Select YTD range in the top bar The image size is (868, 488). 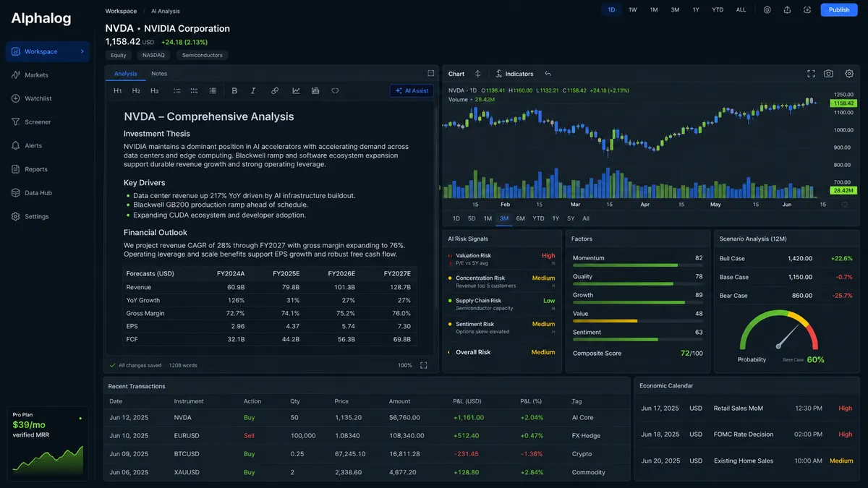[x=718, y=10]
